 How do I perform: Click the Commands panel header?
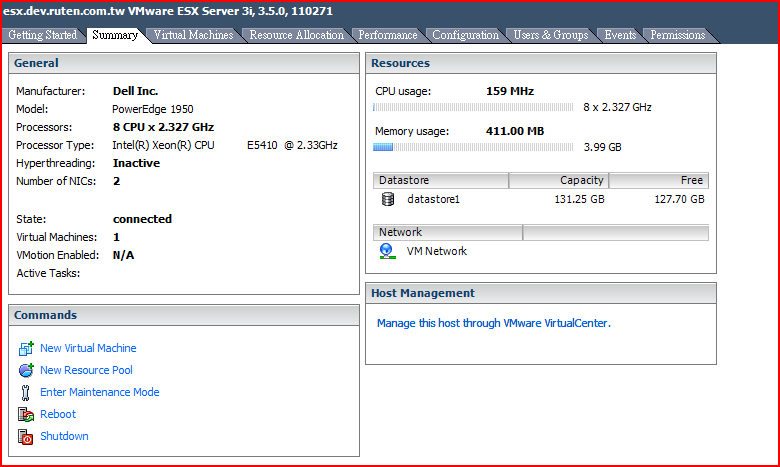click(x=184, y=315)
